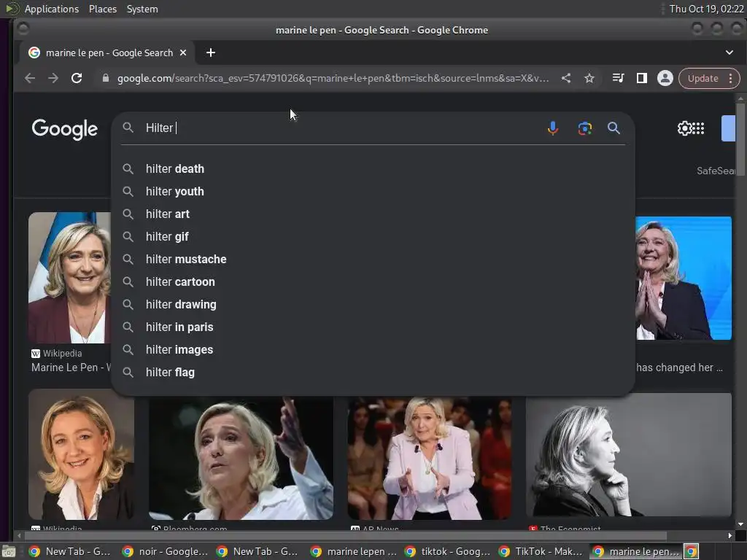Open Chrome three-dot menu
This screenshot has width=747, height=560.
[x=730, y=79]
